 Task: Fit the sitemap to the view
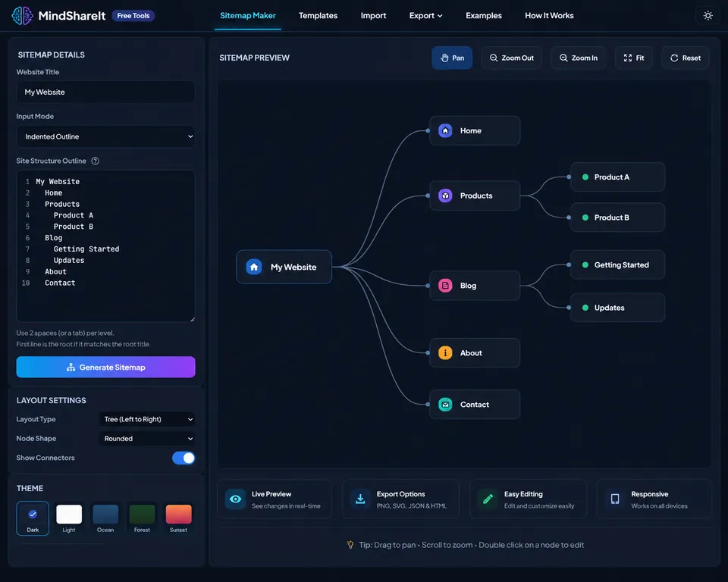pyautogui.click(x=634, y=58)
